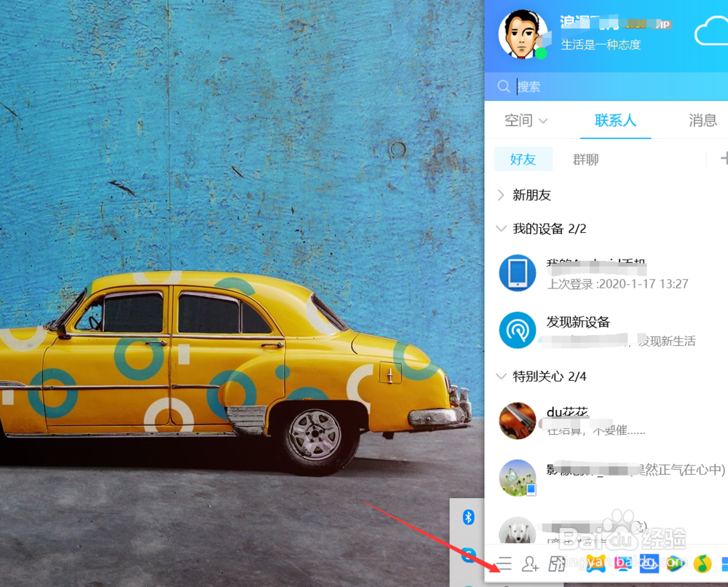Click the Bluetooth icon on the taskbar edge
Screen dimensions: 728x587
click(x=468, y=518)
